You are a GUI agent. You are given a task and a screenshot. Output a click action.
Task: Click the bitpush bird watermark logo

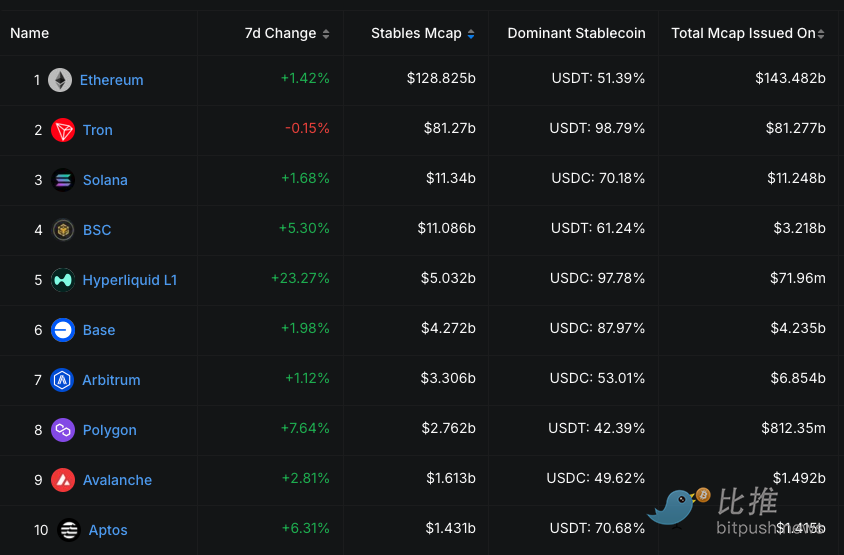677,507
